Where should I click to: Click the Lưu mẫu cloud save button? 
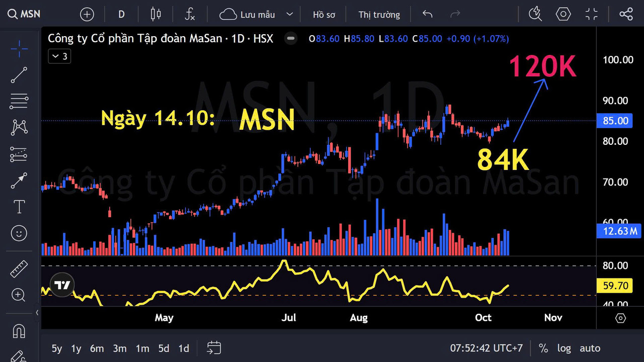coord(248,14)
